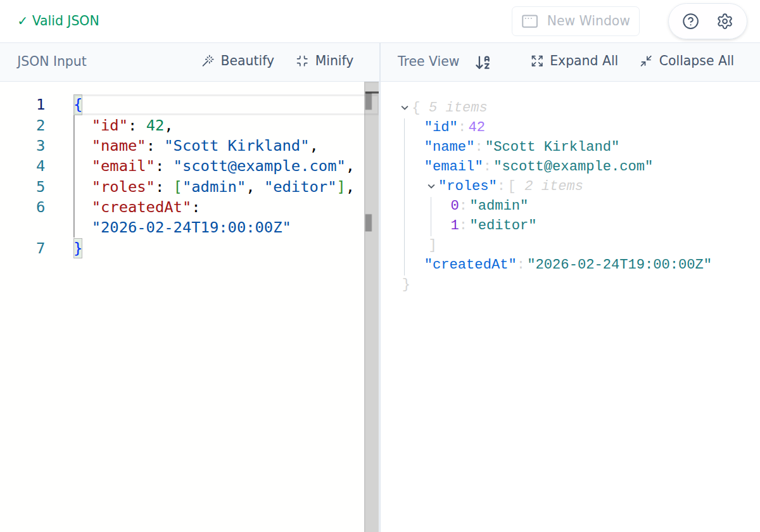The height and width of the screenshot is (532, 760).
Task: Click line number 6 in the editor
Action: pyautogui.click(x=40, y=207)
